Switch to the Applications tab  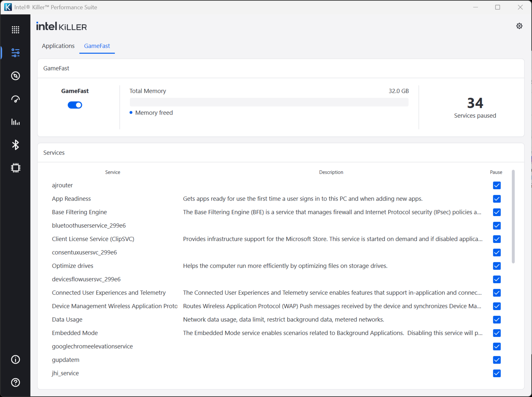tap(58, 46)
